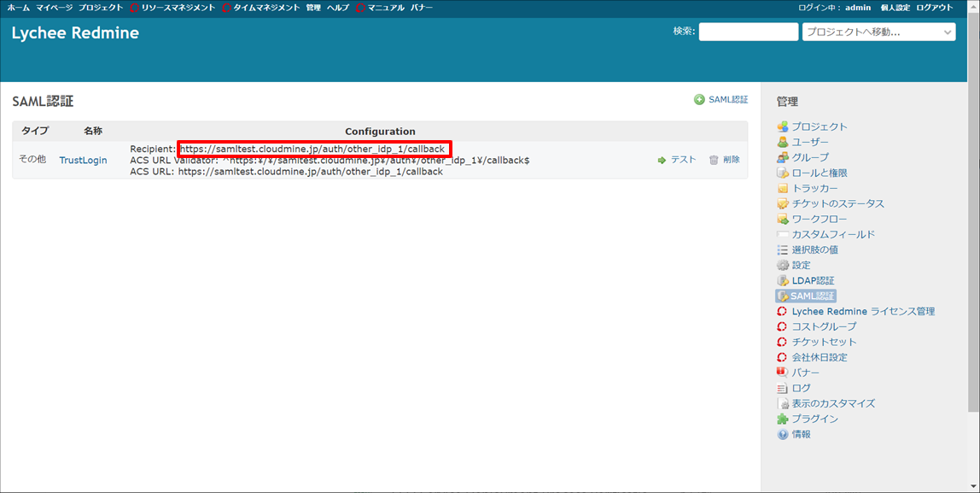Click the 検索 search input field
This screenshot has height=493, width=980.
[x=748, y=32]
